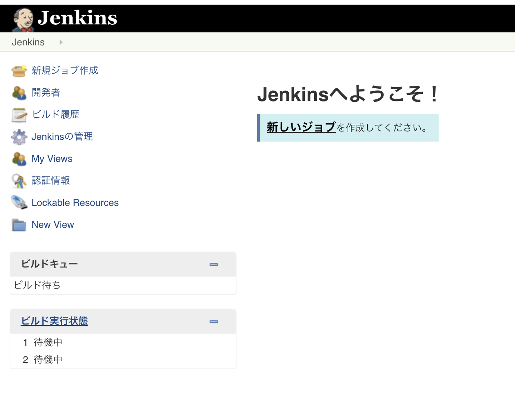Open My Views in the sidebar
This screenshot has width=515, height=420.
click(52, 159)
